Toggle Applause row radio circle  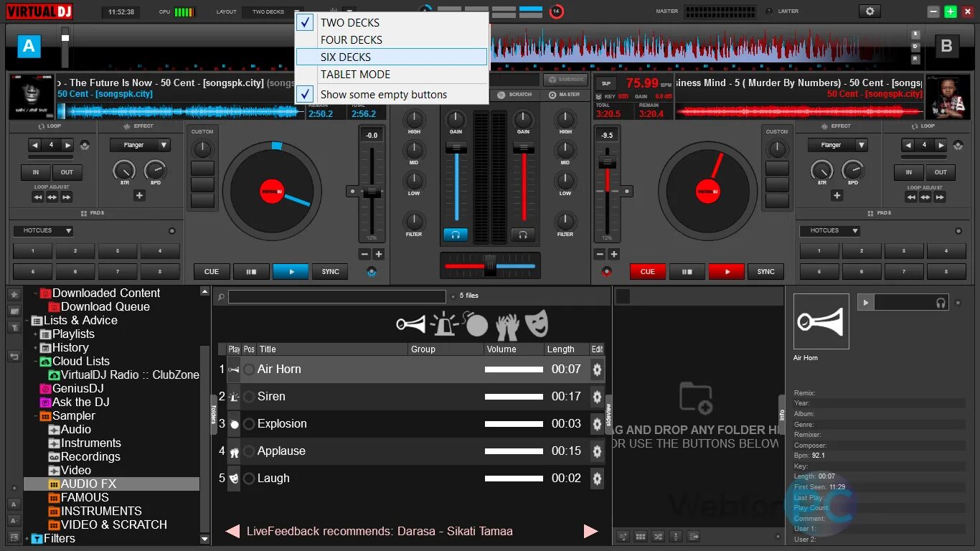(249, 451)
